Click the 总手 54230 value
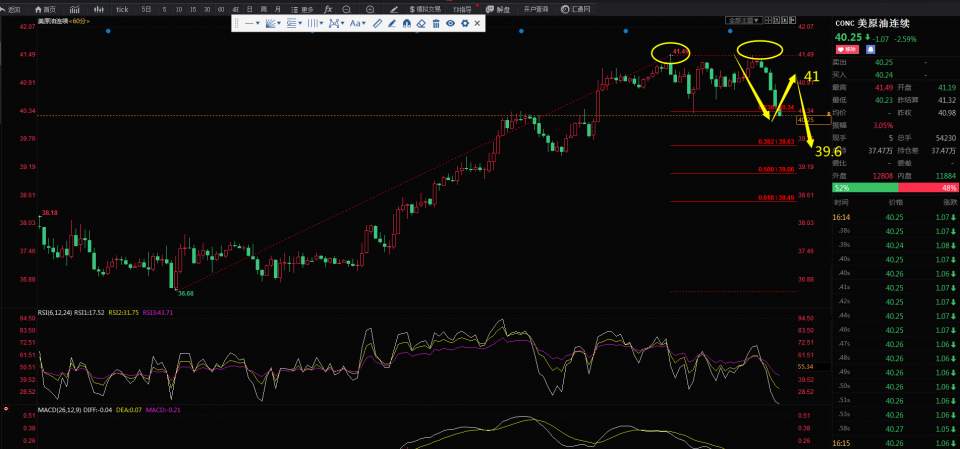Image resolution: width=960 pixels, height=449 pixels. [946, 138]
